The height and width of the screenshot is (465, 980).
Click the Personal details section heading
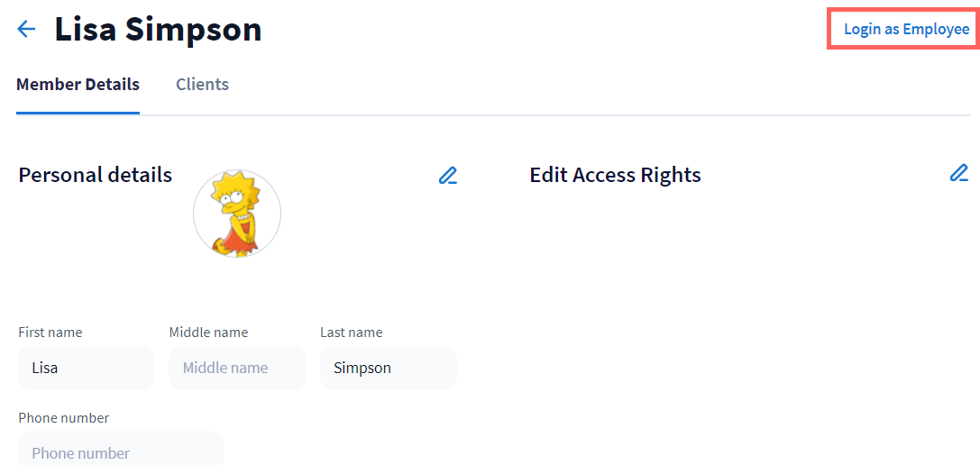coord(96,175)
